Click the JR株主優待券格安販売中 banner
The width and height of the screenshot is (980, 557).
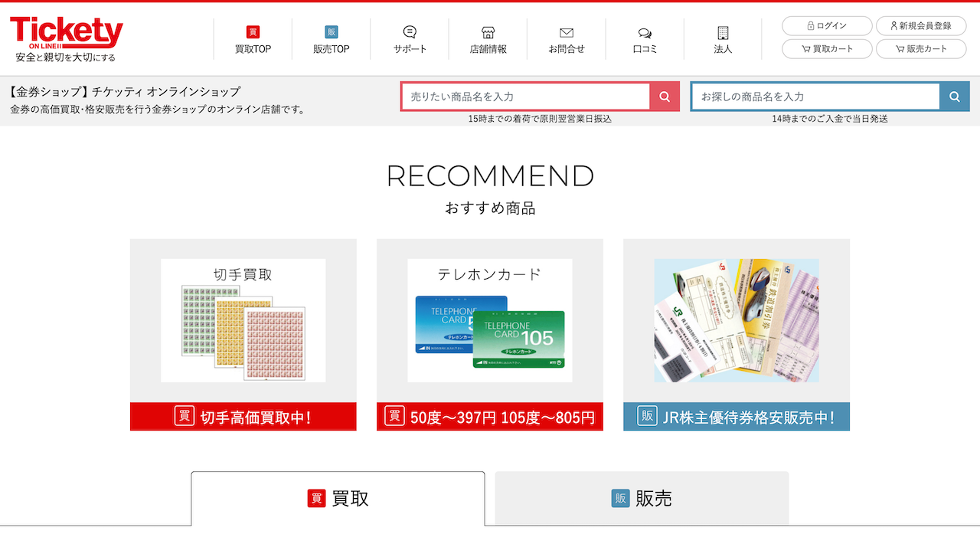tap(736, 417)
